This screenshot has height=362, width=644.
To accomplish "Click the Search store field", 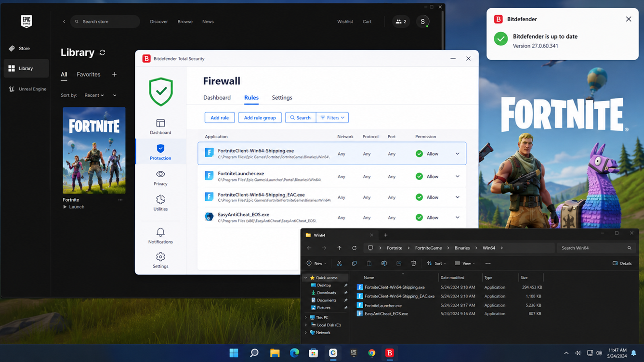I will [105, 22].
